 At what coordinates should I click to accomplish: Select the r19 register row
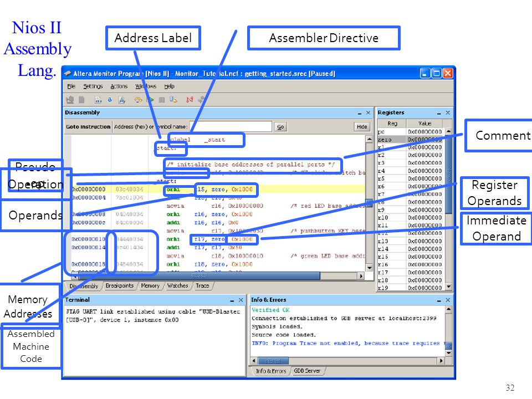coord(410,288)
